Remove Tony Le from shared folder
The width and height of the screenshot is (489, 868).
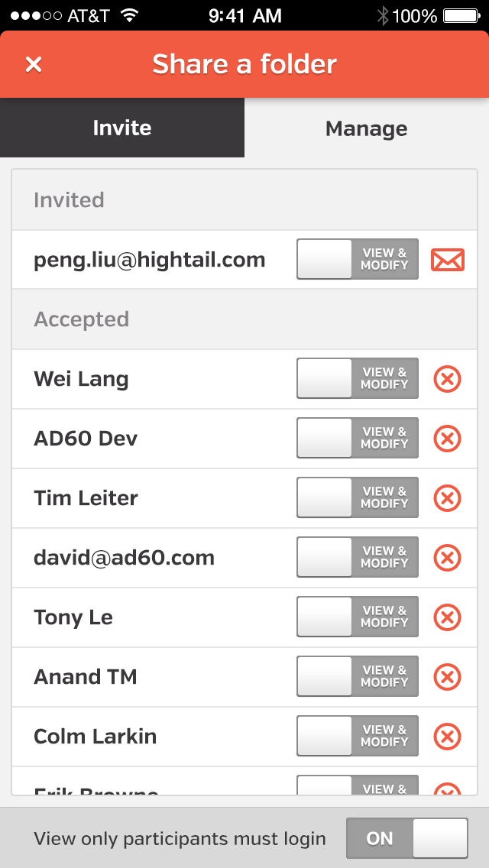pyautogui.click(x=448, y=617)
